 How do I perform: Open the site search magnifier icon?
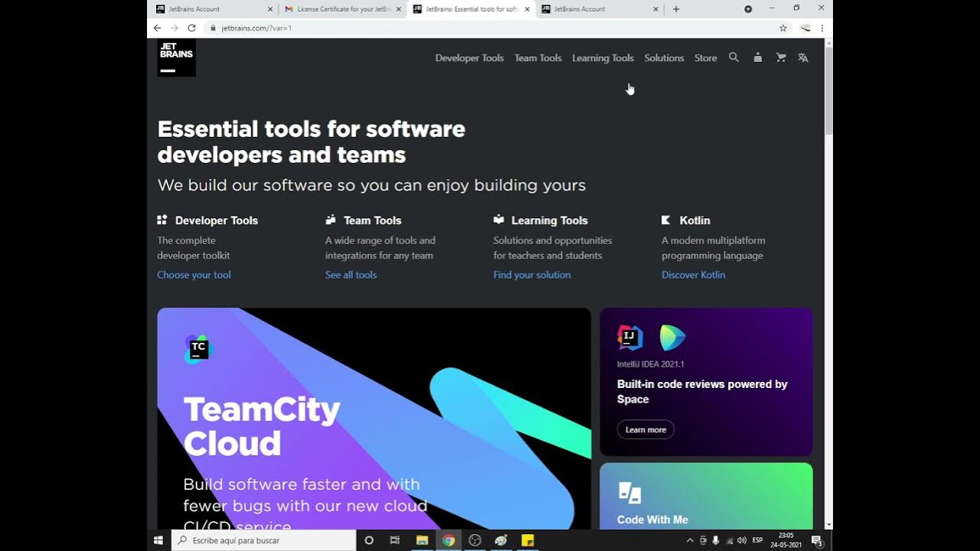[x=733, y=57]
